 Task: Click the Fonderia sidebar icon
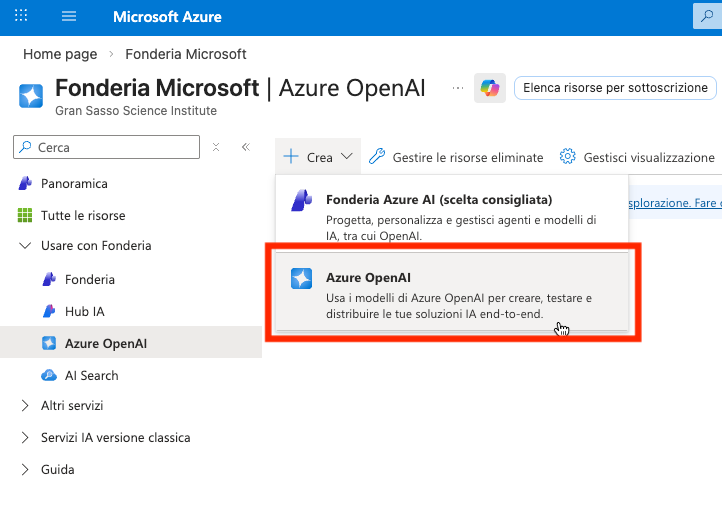(49, 279)
